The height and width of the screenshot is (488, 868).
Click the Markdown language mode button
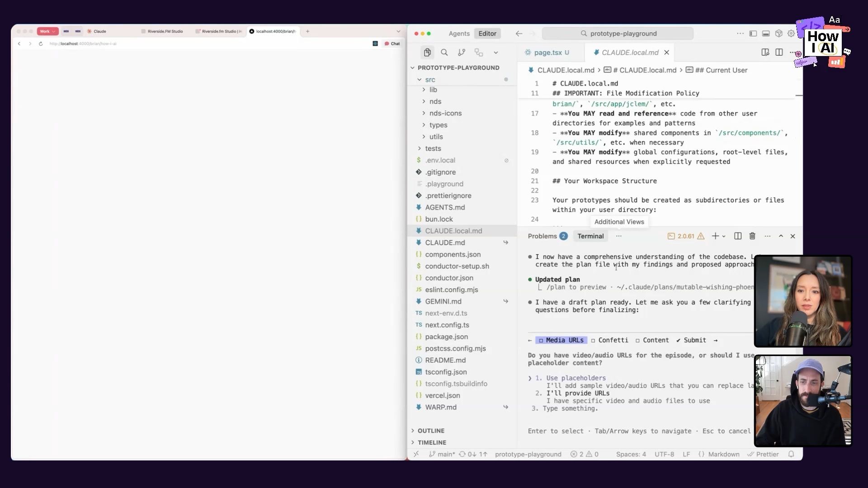coord(723,454)
